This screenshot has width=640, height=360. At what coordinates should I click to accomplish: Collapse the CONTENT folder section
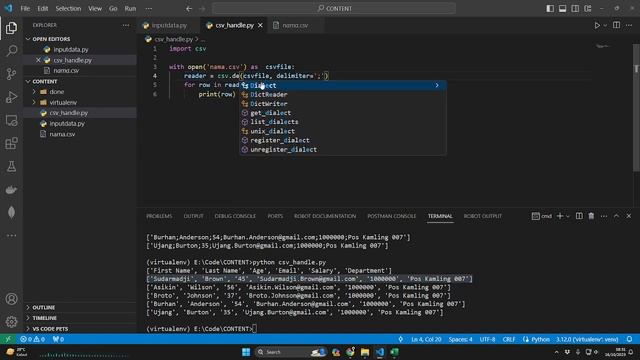45,81
